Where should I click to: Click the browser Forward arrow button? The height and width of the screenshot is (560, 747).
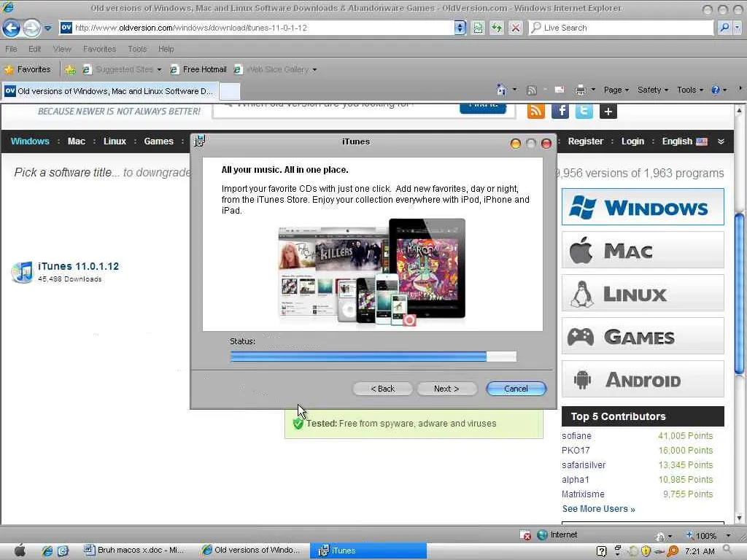click(x=31, y=28)
